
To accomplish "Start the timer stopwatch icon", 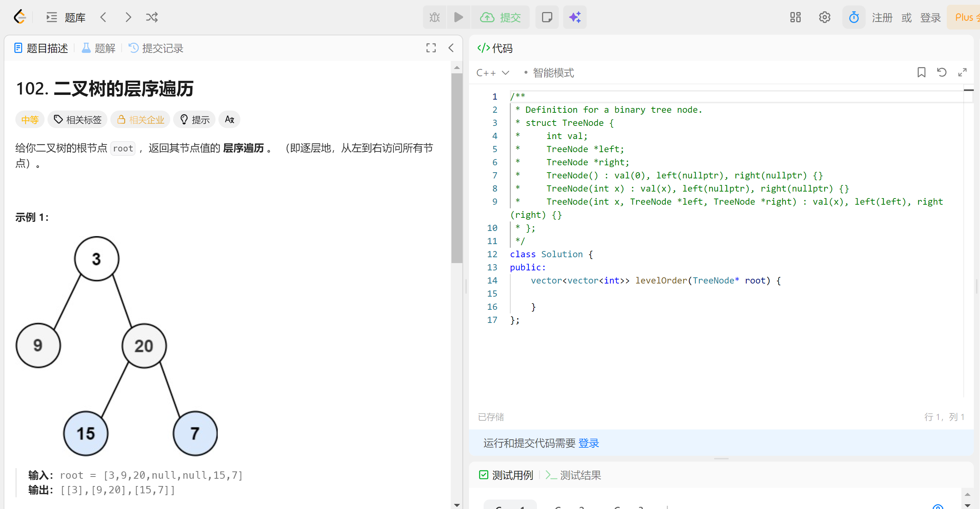I will click(854, 17).
